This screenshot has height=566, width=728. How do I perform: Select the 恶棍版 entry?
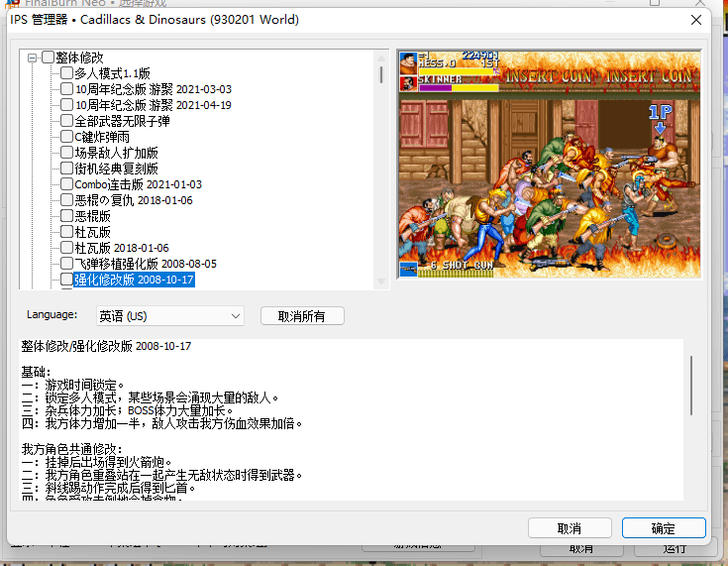(92, 216)
